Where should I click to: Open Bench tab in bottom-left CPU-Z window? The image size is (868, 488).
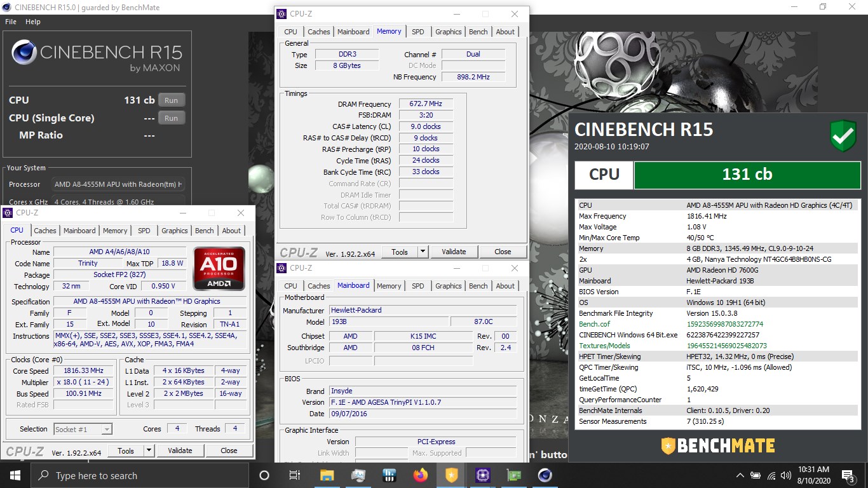click(x=205, y=231)
